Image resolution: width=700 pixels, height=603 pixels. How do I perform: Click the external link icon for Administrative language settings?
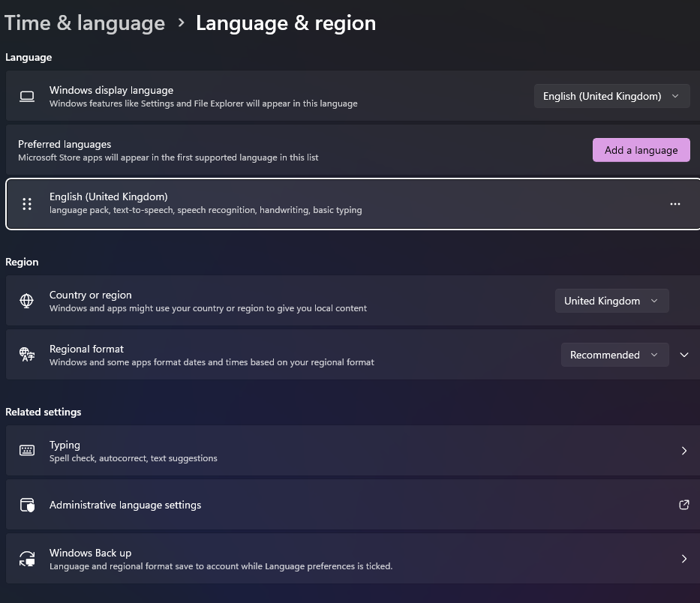click(683, 505)
